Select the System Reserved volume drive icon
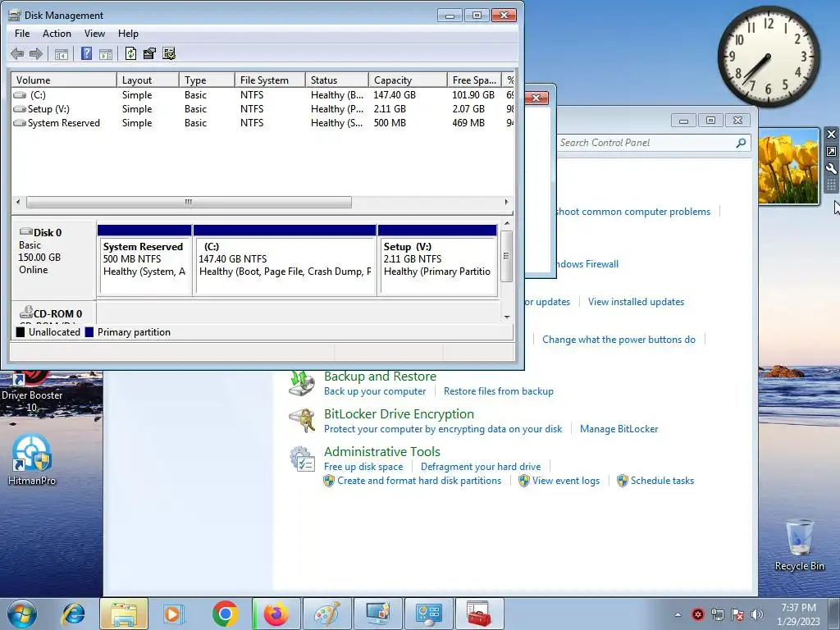 [20, 123]
